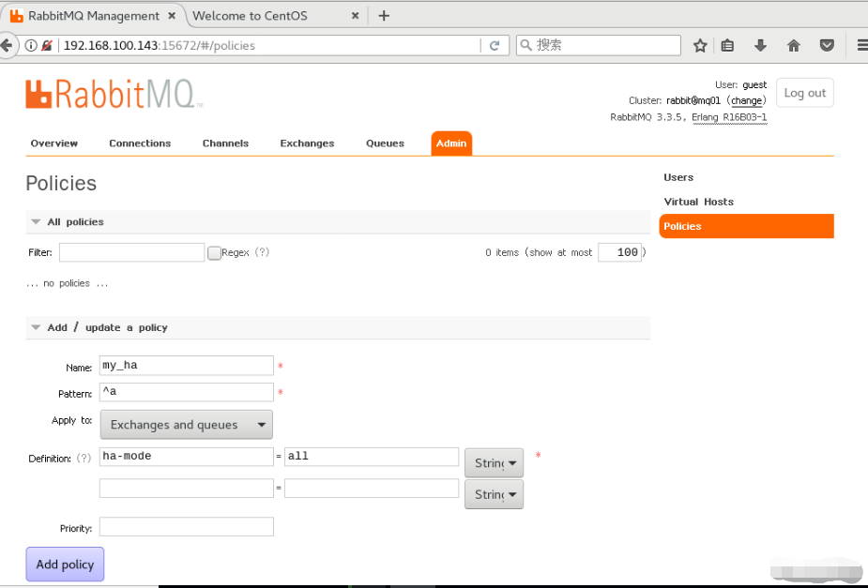Click RabbitMQ favicon in browser tab
This screenshot has width=868, height=588.
point(17,16)
